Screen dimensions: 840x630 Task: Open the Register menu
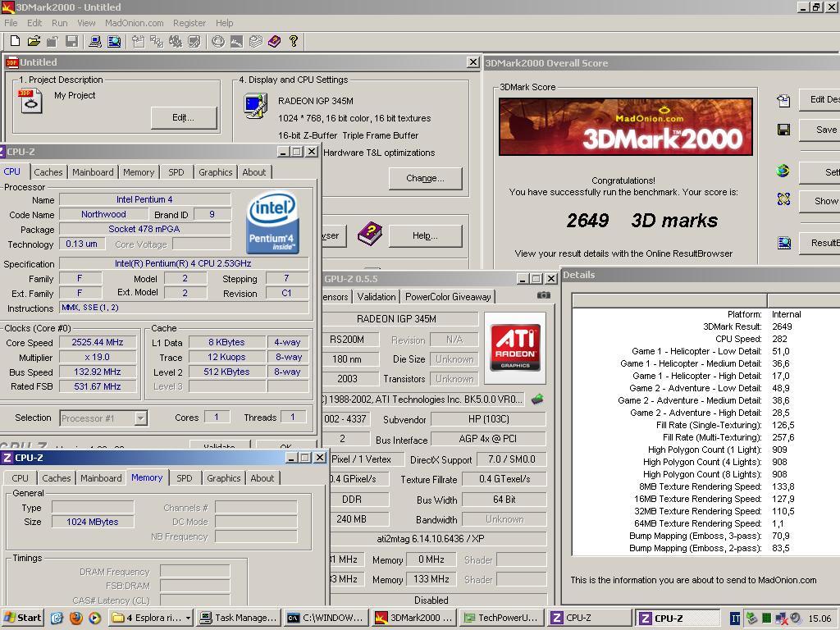coord(189,23)
